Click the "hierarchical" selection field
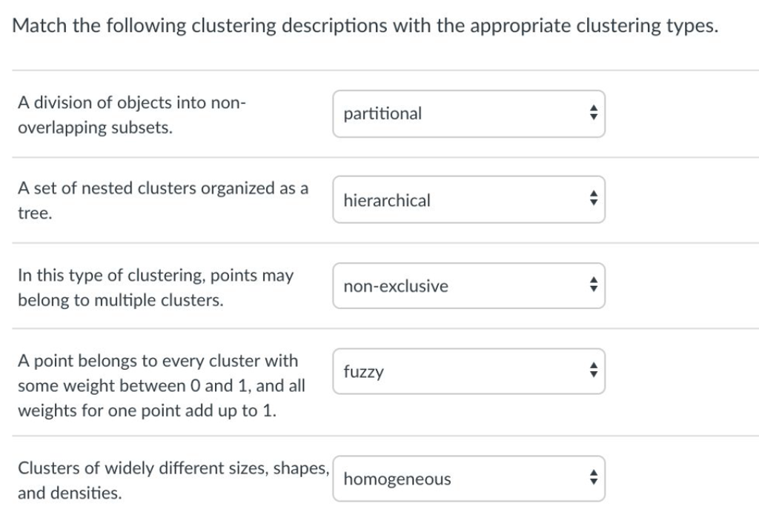 pyautogui.click(x=469, y=199)
